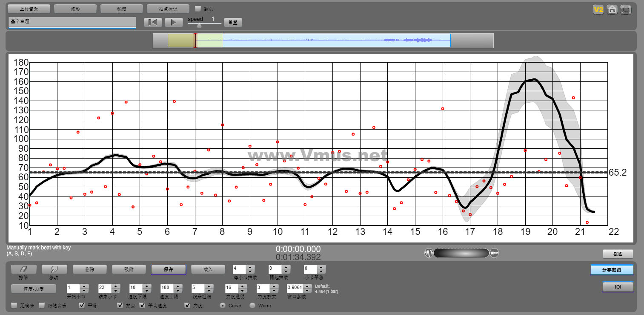The width and height of the screenshot is (644, 315).
Task: Increase 速度上限 value with up arrow
Action: (178, 286)
